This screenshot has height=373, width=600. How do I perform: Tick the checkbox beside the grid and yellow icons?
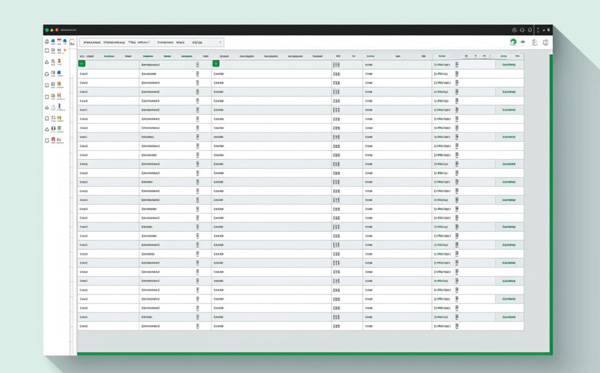click(x=47, y=118)
